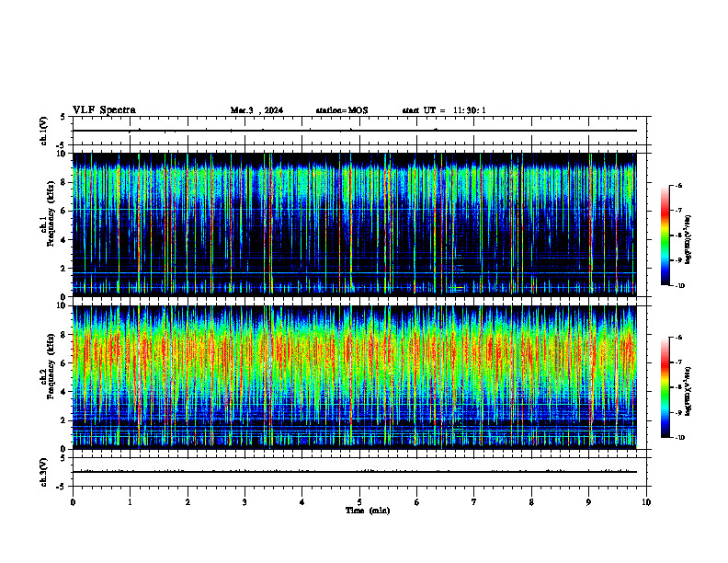The width and height of the screenshot is (728, 563).
Task: Click the "2" tick label on time axis
Action: coord(188,502)
